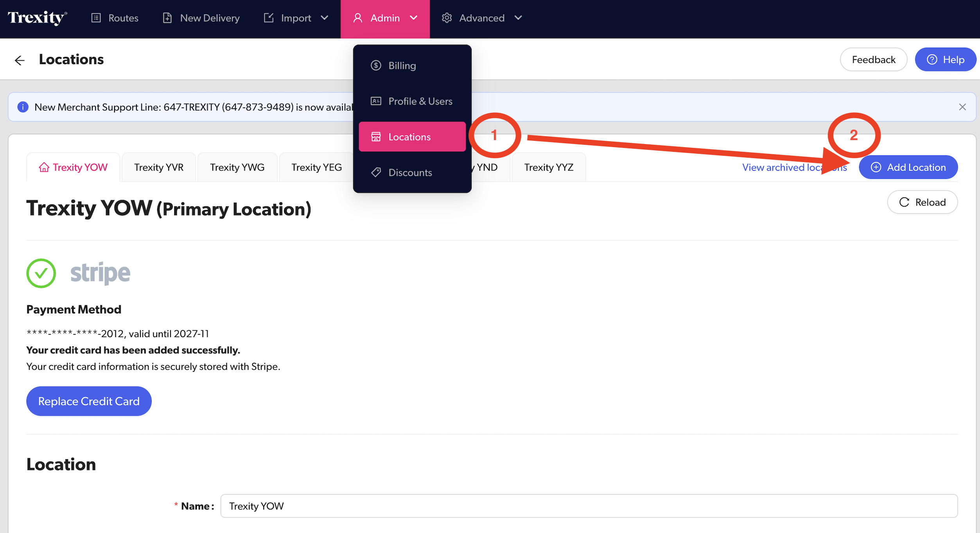The width and height of the screenshot is (980, 533).
Task: Click the Locations store icon in menu
Action: (376, 137)
